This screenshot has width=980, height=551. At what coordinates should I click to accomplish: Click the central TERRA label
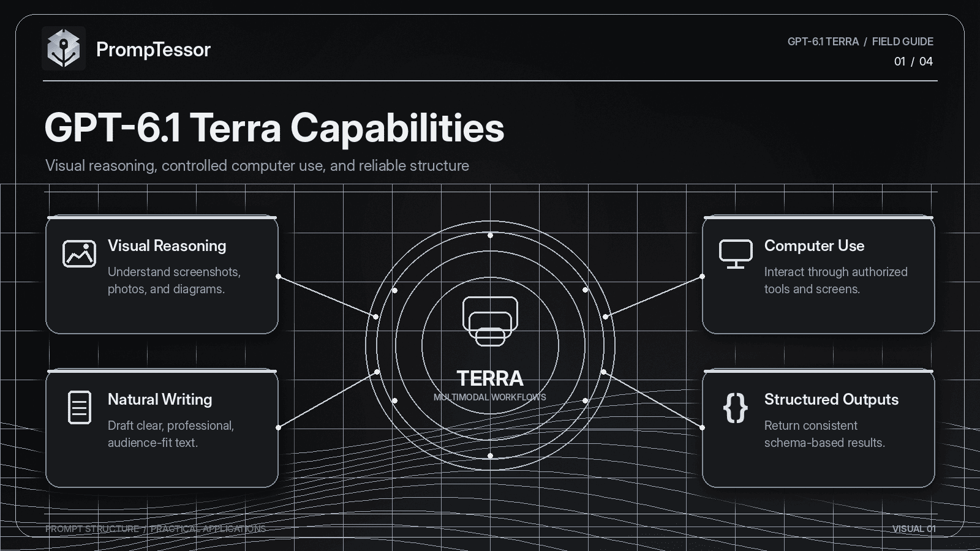click(x=490, y=378)
